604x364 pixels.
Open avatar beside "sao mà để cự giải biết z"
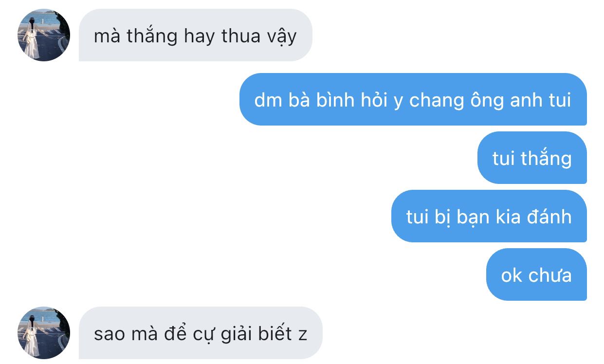44,333
